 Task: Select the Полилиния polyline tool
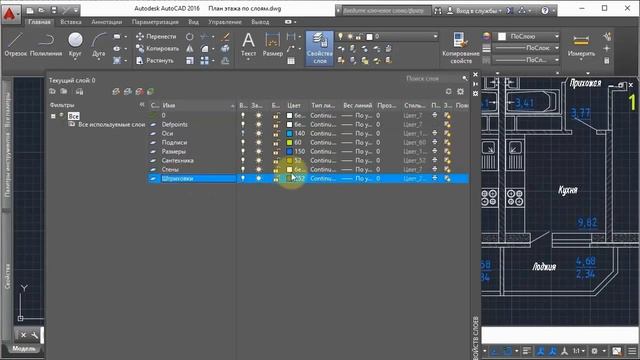[46, 45]
